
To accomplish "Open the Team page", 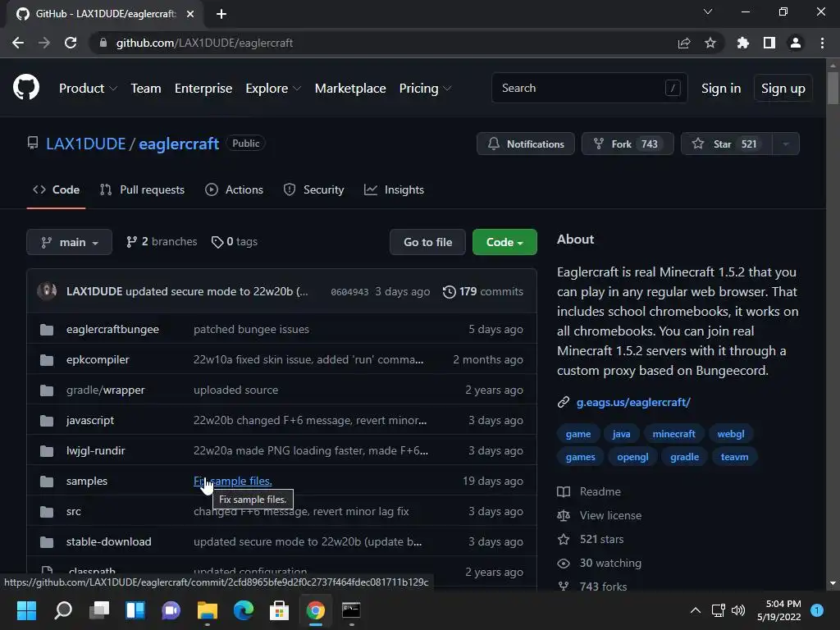I will 146,89.
